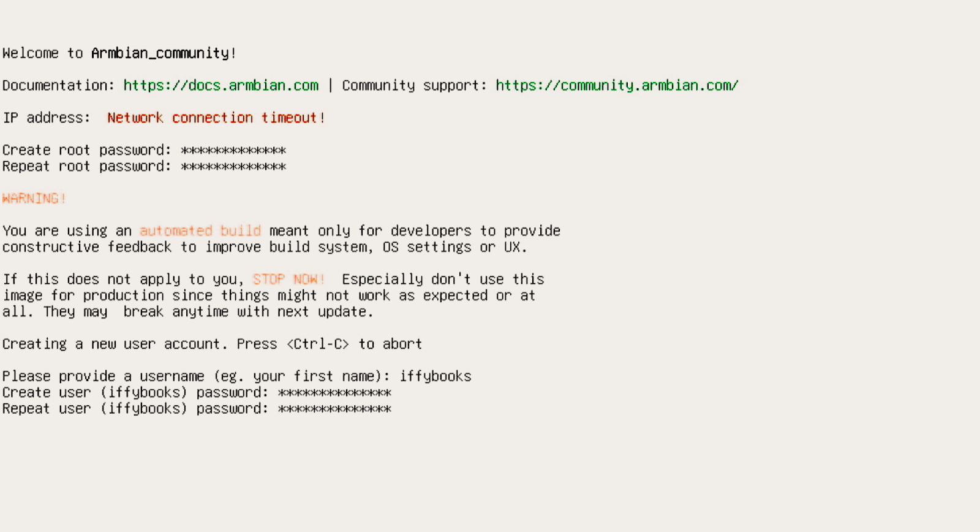Click the red "Network connection timeout!" message
Screen dimensions: 980x532
(x=216, y=118)
